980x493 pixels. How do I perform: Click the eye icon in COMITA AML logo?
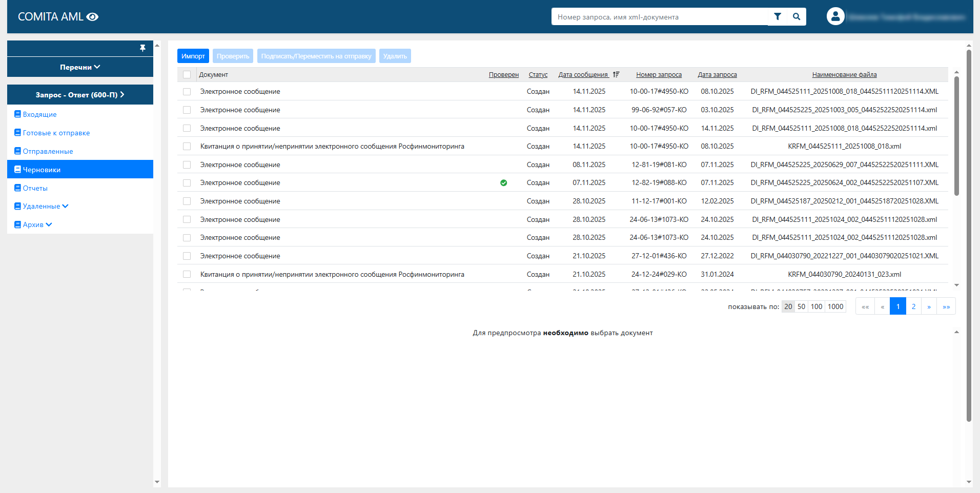click(92, 17)
